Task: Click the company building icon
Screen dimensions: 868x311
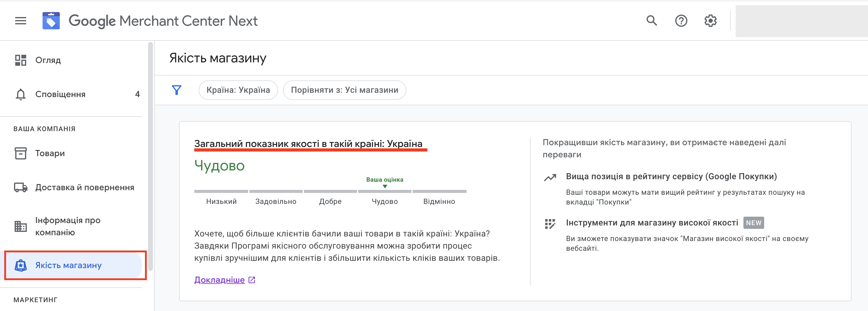Action: pos(20,226)
